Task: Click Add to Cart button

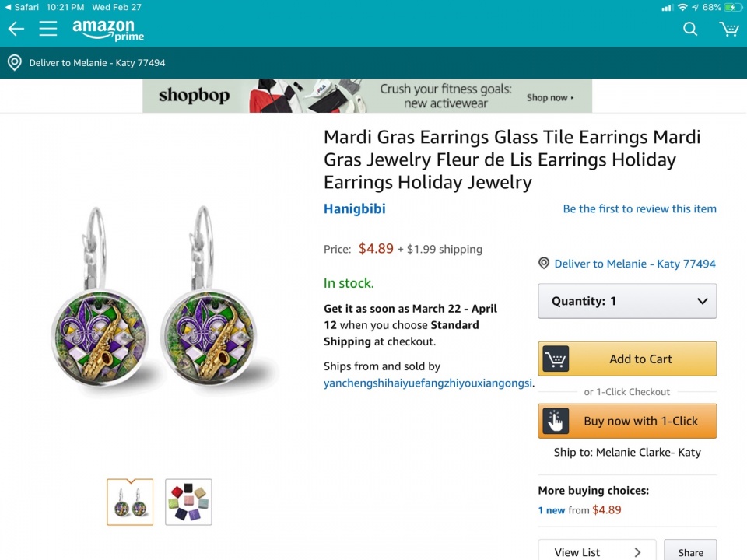Action: [627, 359]
